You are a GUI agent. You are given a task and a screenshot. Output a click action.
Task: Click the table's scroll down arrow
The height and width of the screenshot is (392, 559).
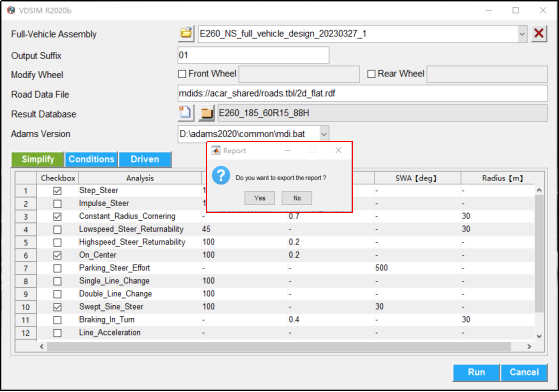coord(539,336)
